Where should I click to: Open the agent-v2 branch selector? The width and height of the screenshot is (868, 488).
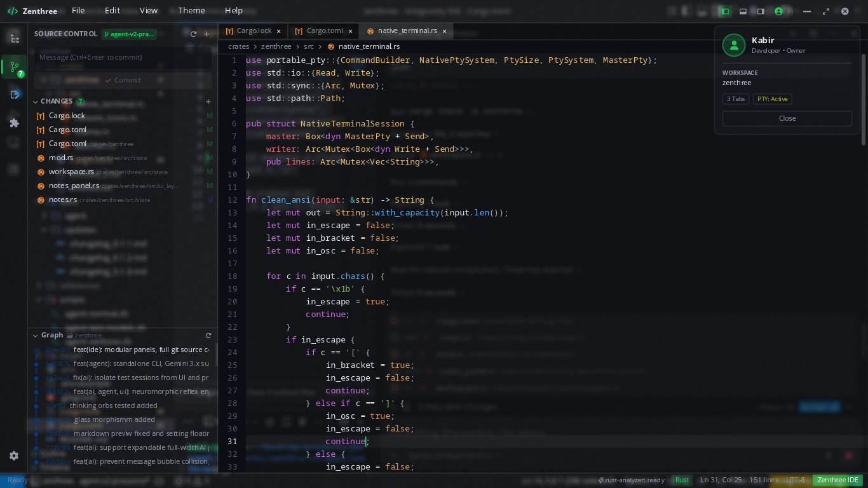[x=129, y=34]
